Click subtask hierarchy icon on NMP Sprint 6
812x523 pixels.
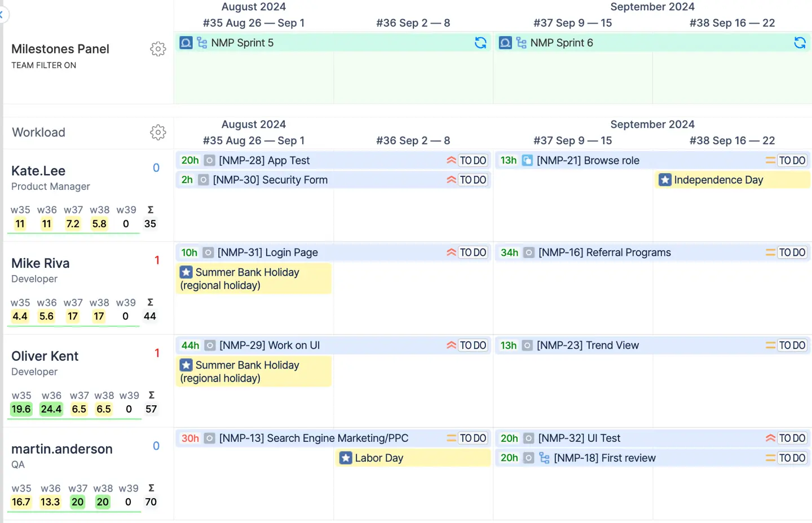pos(521,43)
